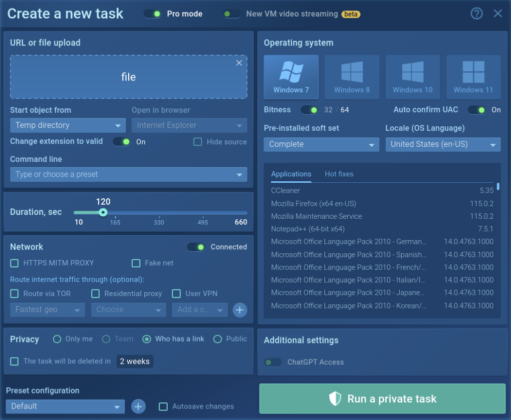Choose the Windows 10 operating system tile
Viewport: 511px width, 420px height.
(413, 77)
